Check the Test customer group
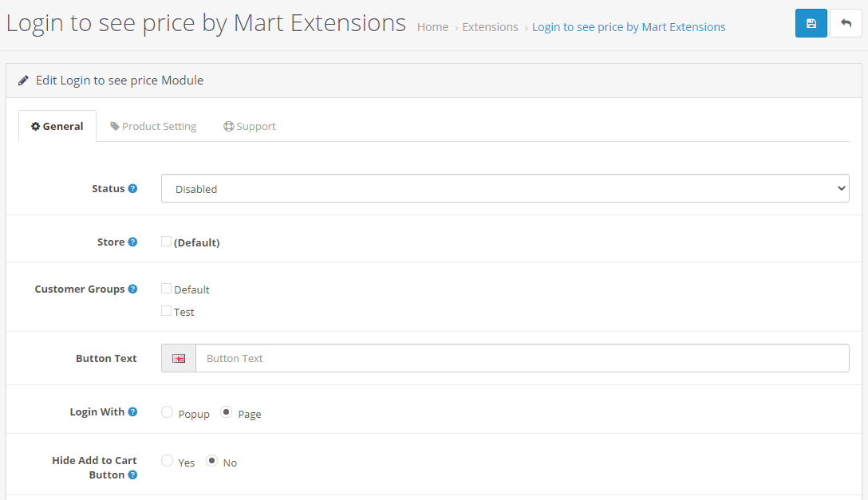The width and height of the screenshot is (868, 500). (166, 311)
